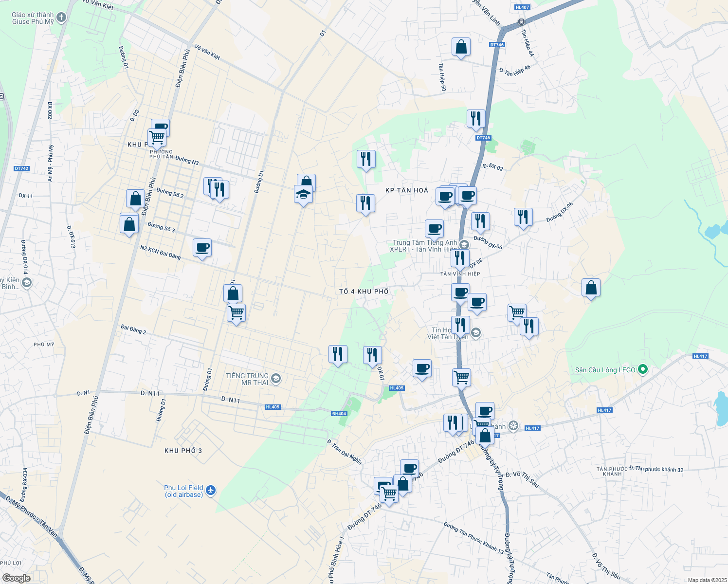Open the restaurant marker next to DX 07 road
This screenshot has height=584, width=728.
click(372, 356)
